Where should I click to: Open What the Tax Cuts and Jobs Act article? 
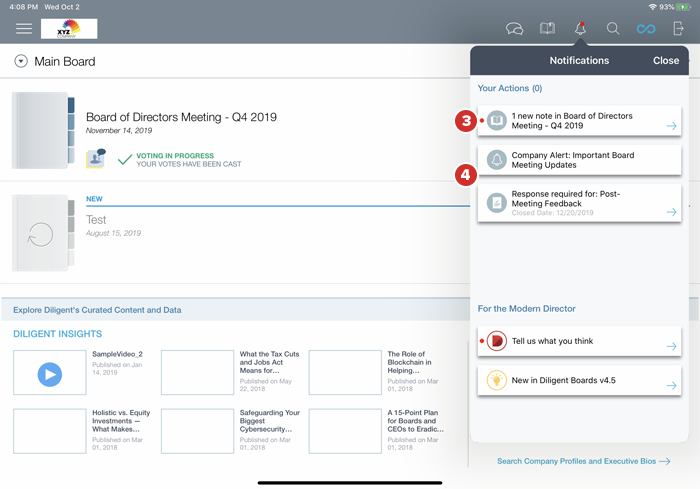pos(270,362)
